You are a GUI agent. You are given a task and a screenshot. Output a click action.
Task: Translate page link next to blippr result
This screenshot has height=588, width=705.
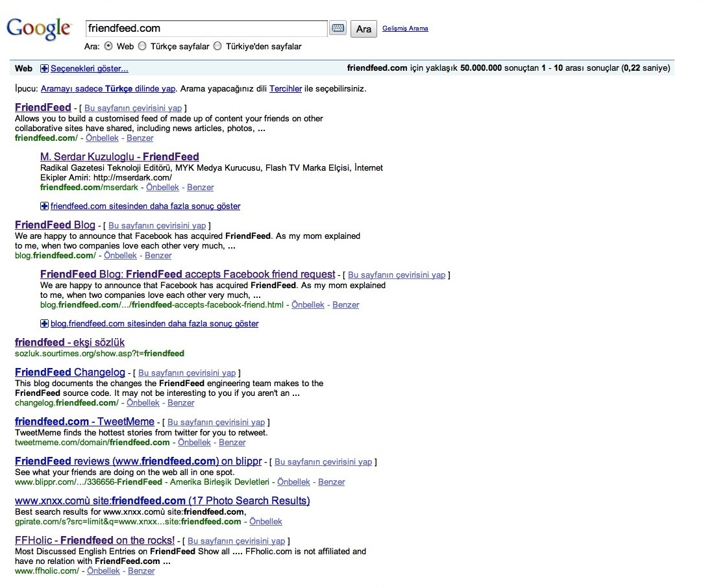323,461
